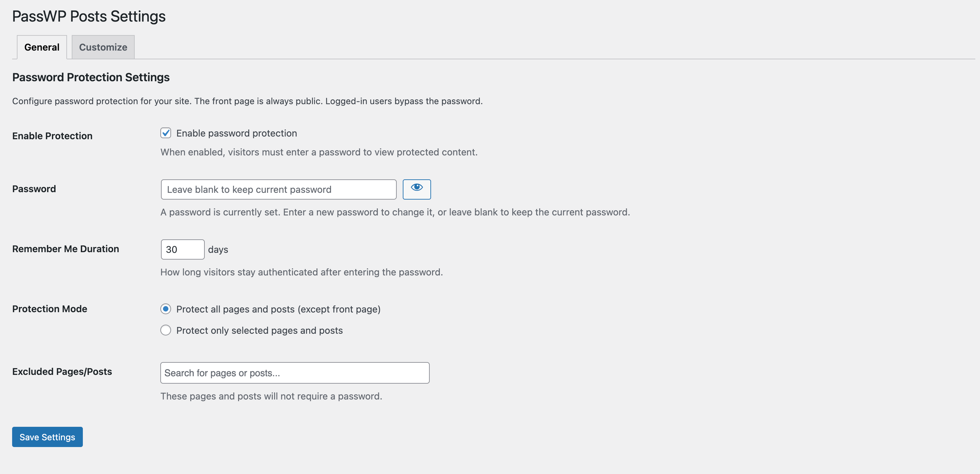This screenshot has height=474, width=980.
Task: Check the Enable password protection box
Action: click(x=165, y=133)
